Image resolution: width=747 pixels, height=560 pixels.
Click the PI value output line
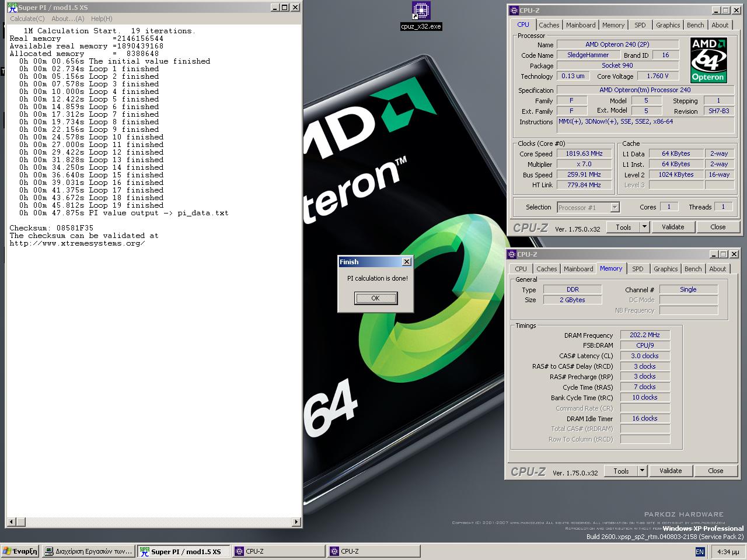(124, 213)
